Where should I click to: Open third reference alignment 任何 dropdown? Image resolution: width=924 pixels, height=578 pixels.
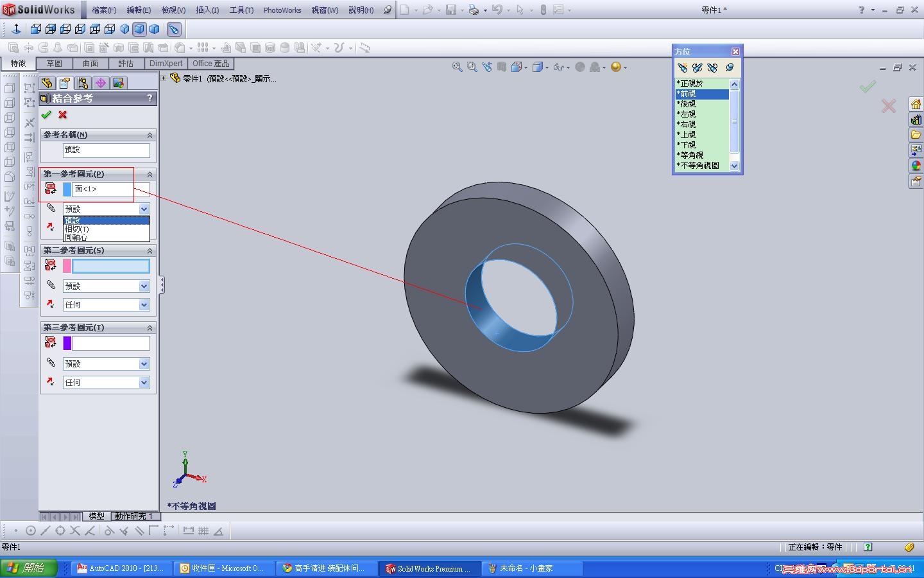(144, 382)
